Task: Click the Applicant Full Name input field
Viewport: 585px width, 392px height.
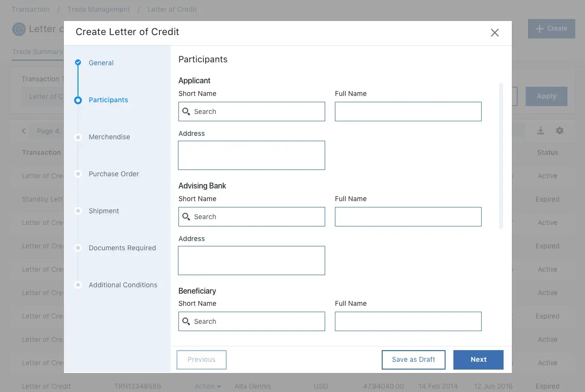Action: click(408, 112)
